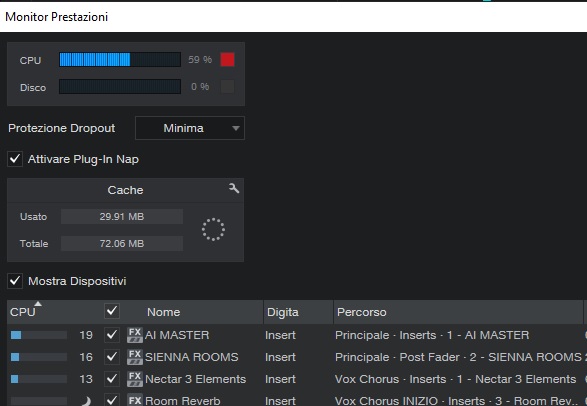Click the AI MASTER CPU load bar

(x=39, y=335)
